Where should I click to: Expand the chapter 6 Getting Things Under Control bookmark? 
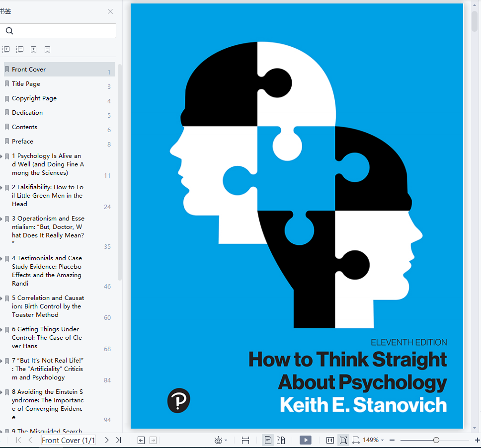point(1,330)
